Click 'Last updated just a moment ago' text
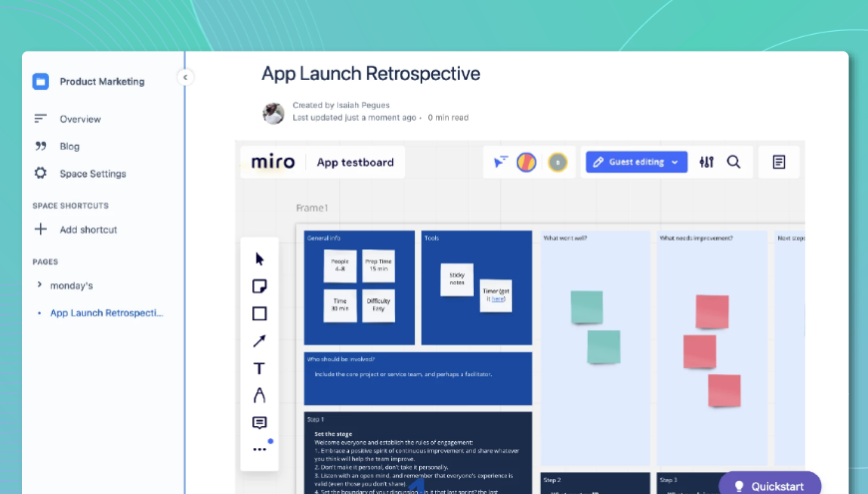This screenshot has height=494, width=868. click(354, 118)
